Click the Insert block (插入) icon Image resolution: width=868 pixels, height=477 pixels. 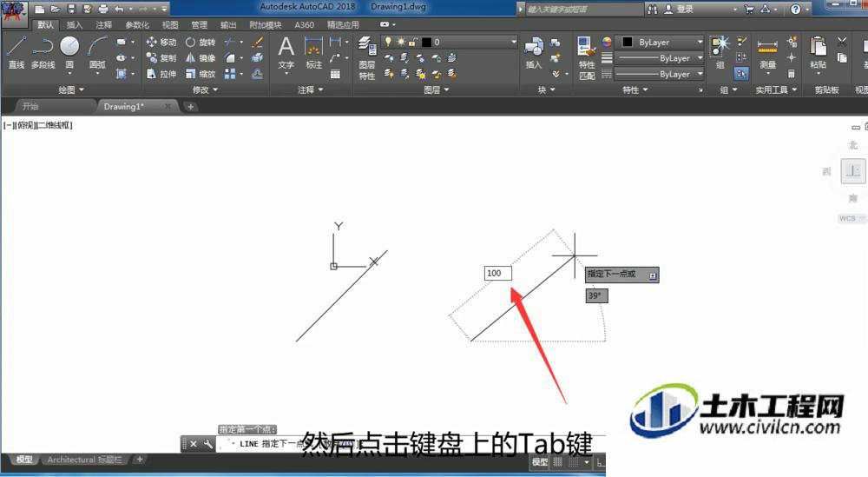click(534, 53)
